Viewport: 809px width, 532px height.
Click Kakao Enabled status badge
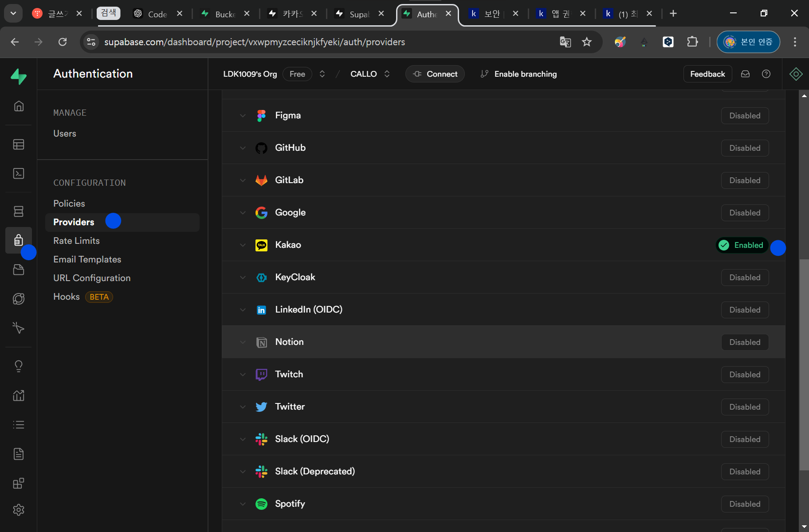coord(742,245)
